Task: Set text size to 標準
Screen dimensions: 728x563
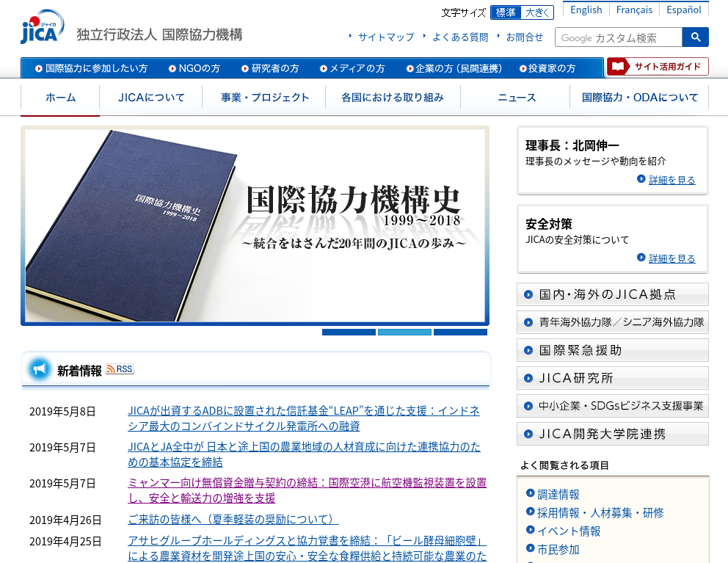Action: [506, 12]
